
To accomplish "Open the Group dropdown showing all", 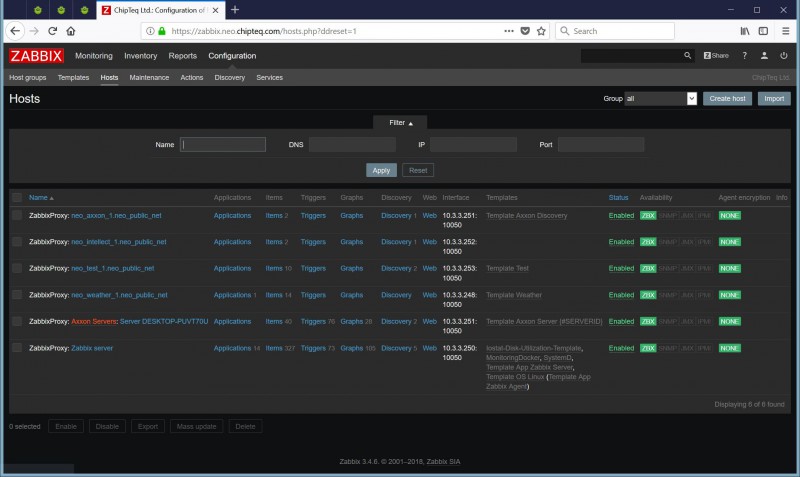I will [661, 98].
